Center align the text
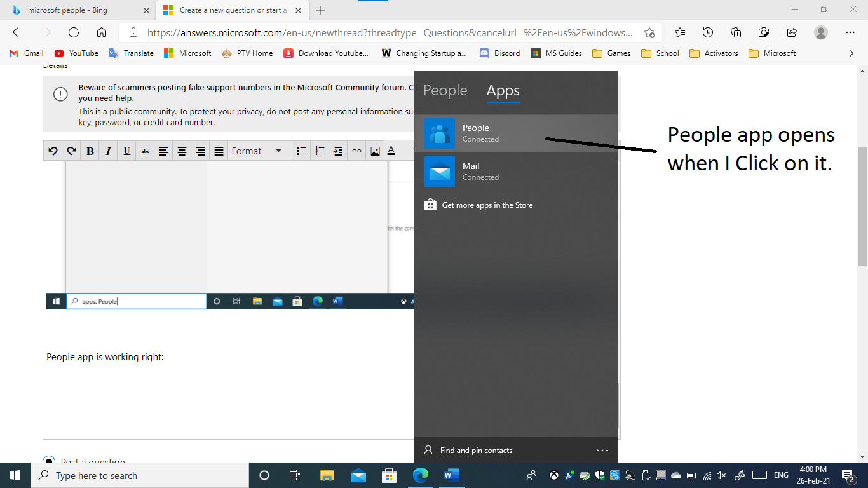 pos(182,151)
